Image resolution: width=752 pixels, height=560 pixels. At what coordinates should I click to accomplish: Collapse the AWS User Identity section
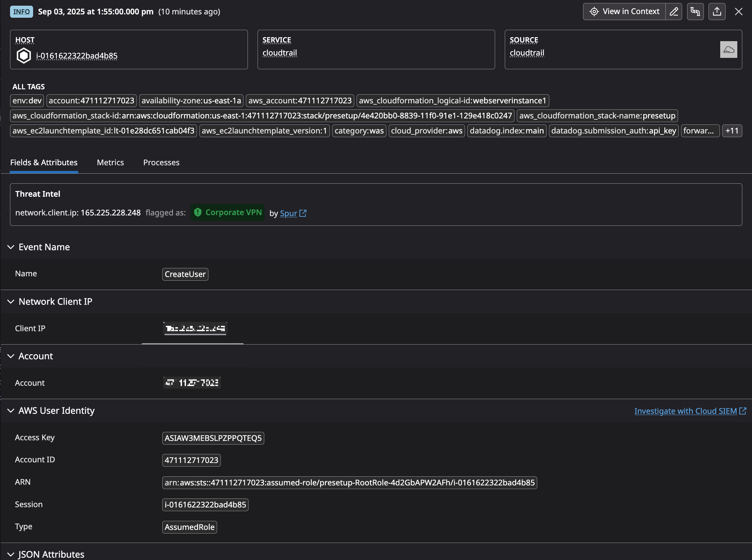pos(11,411)
